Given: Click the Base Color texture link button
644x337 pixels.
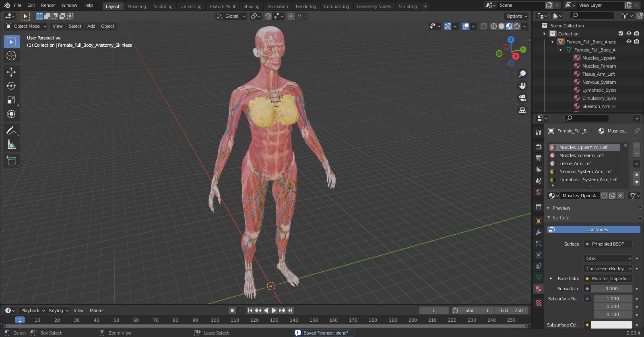Looking at the screenshot, I should [608, 279].
